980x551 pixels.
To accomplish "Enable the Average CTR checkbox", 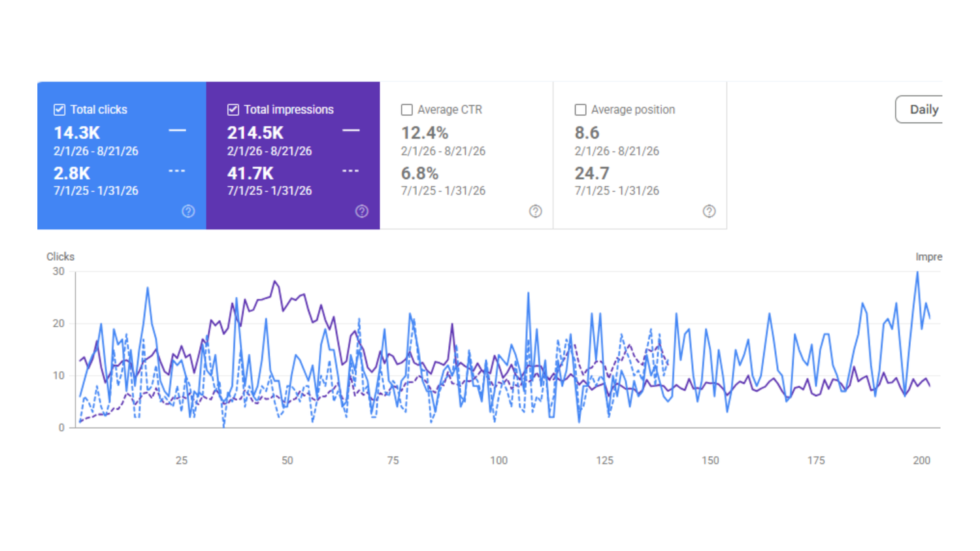I will (x=407, y=110).
